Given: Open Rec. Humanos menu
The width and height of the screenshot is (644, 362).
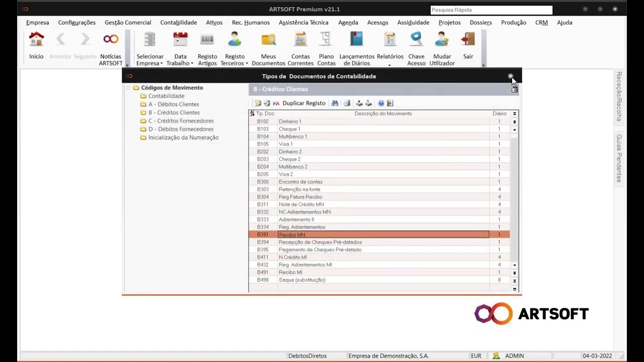Looking at the screenshot, I should tap(251, 23).
